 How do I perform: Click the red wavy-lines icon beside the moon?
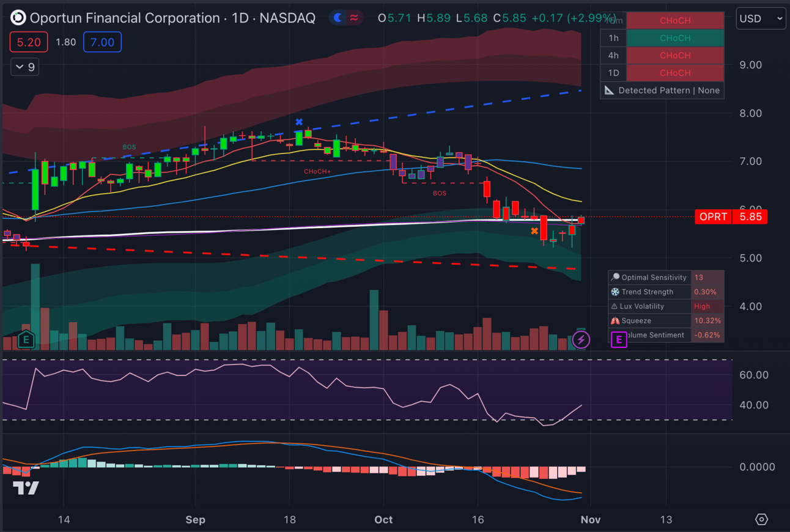pos(354,18)
